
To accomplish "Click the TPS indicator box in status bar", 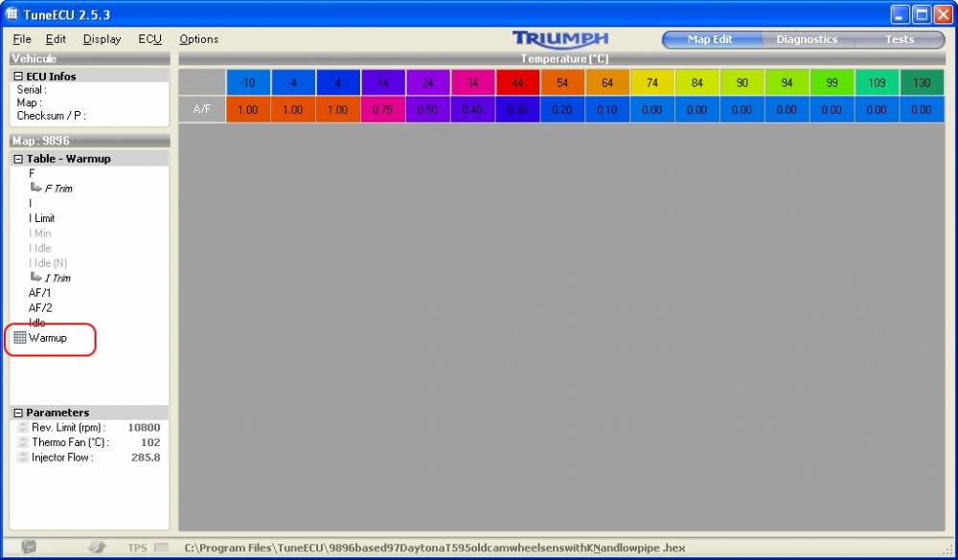I will 161,548.
